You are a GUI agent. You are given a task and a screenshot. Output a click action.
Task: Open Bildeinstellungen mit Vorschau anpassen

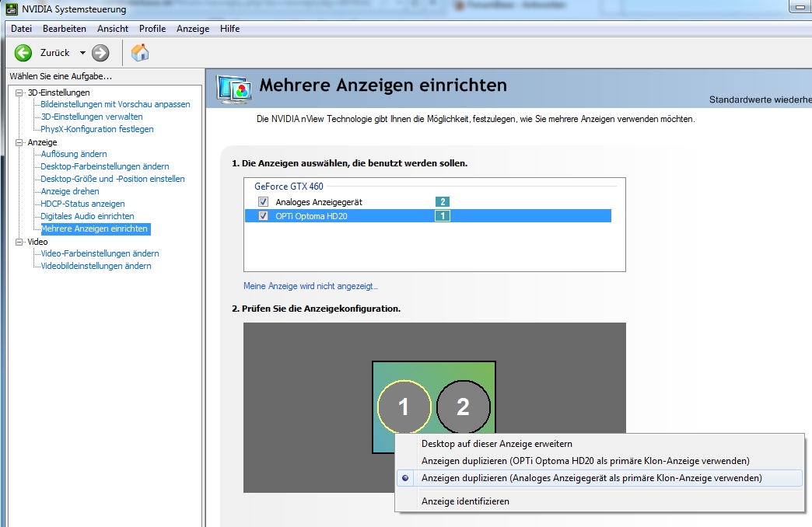point(115,104)
